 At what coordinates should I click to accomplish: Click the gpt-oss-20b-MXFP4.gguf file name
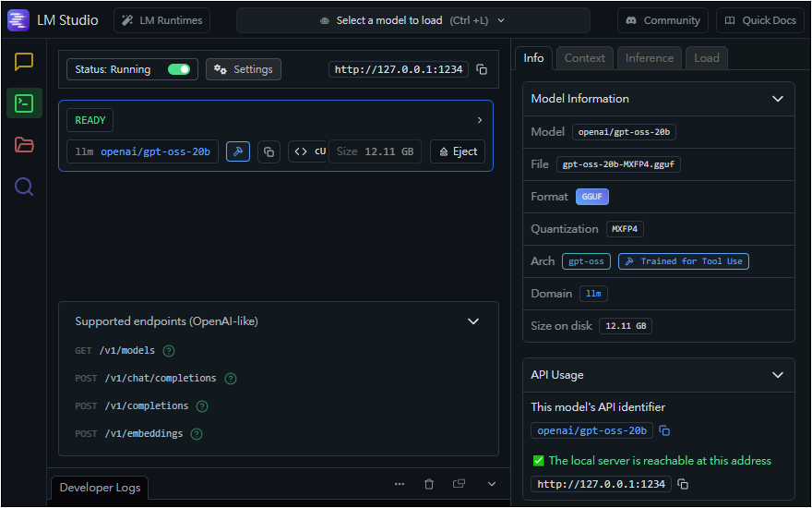click(618, 164)
